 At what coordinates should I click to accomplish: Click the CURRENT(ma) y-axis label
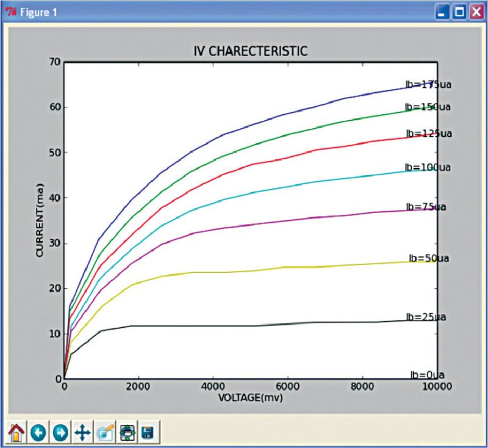[40, 220]
